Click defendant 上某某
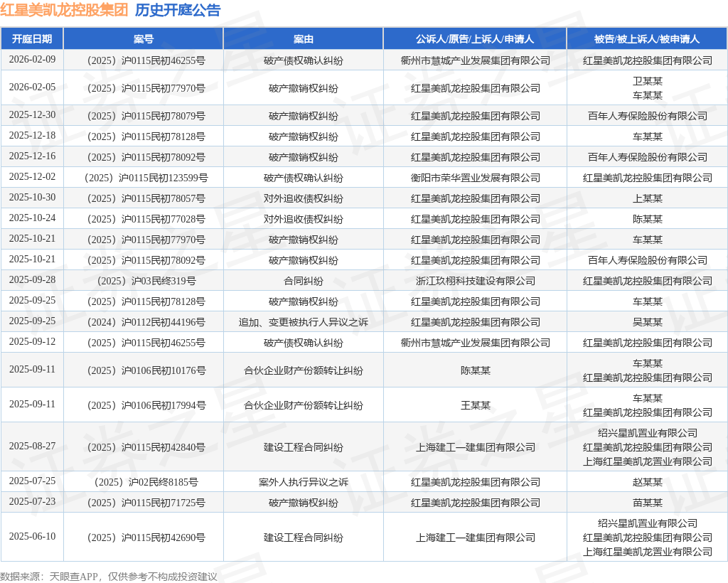This screenshot has height=583, width=728. tap(647, 198)
